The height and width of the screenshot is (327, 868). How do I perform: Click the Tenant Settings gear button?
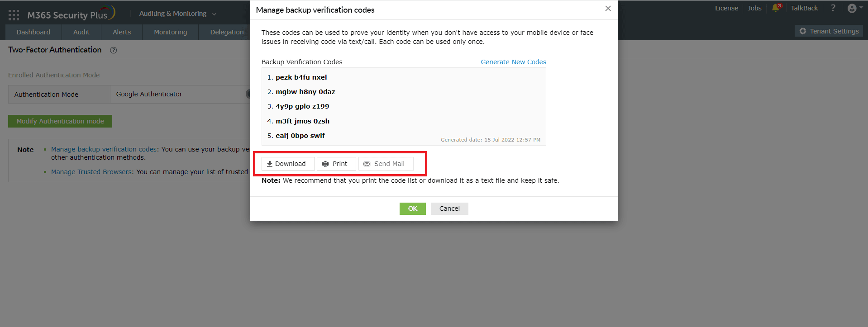tap(829, 31)
